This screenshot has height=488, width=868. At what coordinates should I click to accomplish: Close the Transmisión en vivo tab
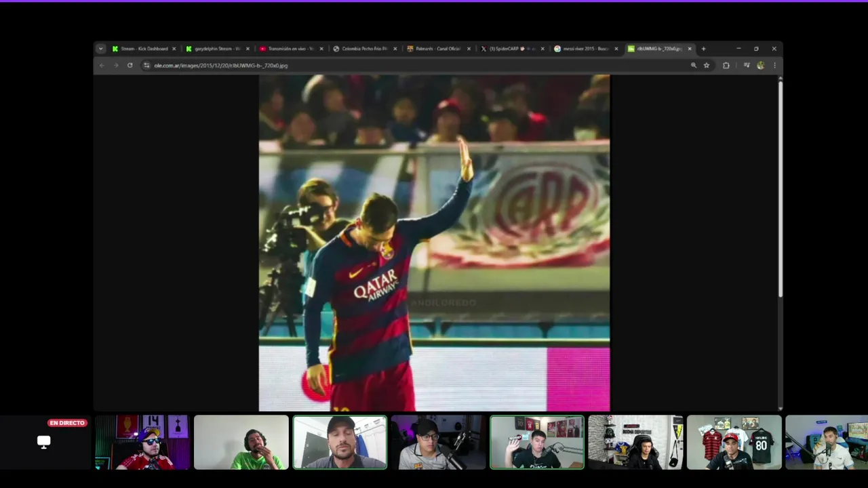click(321, 49)
